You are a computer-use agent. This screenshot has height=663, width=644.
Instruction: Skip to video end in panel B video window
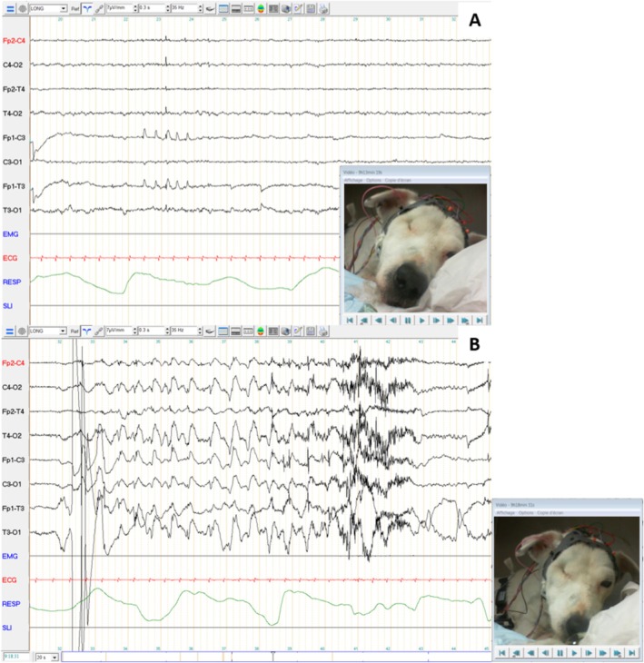click(x=631, y=653)
